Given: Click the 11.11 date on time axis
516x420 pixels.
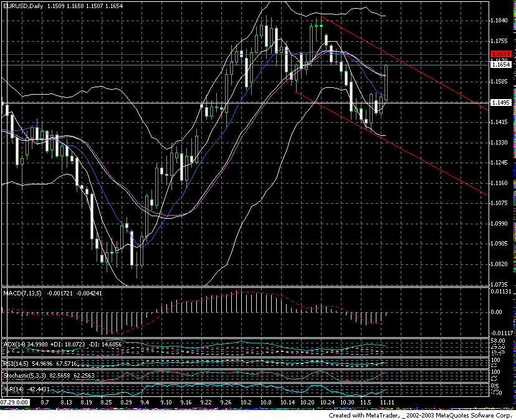Looking at the screenshot, I should pyautogui.click(x=387, y=402).
